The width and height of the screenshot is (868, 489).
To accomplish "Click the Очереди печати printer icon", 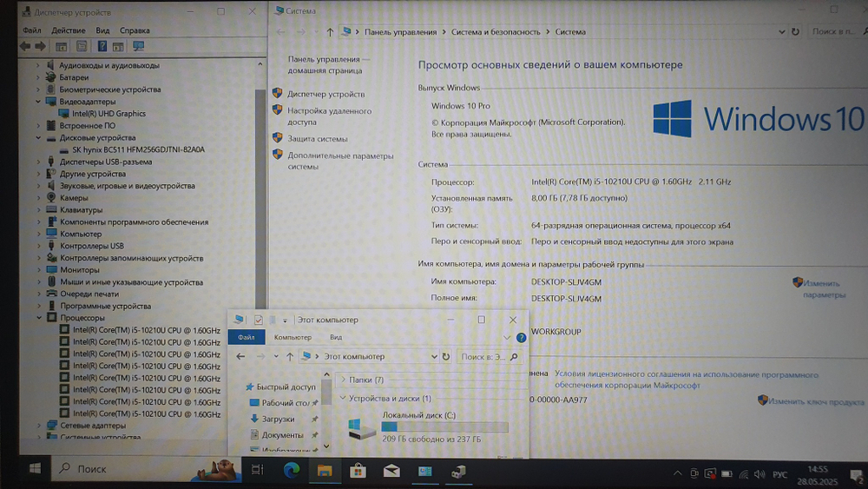I will point(51,294).
